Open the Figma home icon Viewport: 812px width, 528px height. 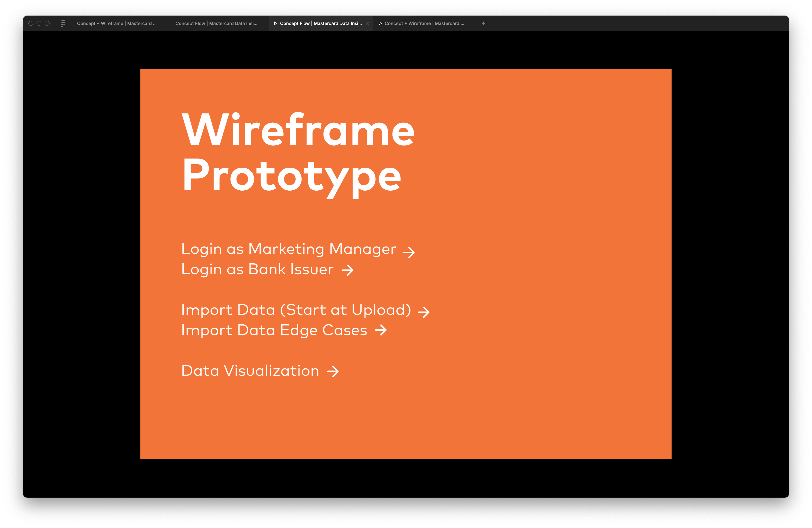63,23
